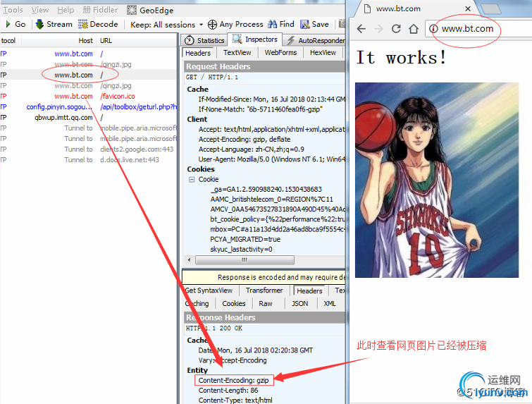Click the Find binoculars icon
This screenshot has height=404, width=532.
pyautogui.click(x=272, y=24)
